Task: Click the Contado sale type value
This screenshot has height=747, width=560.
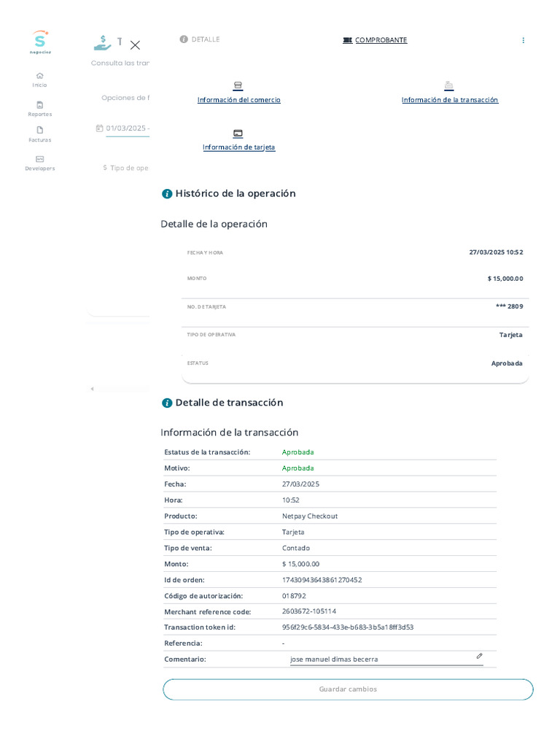Action: click(296, 548)
